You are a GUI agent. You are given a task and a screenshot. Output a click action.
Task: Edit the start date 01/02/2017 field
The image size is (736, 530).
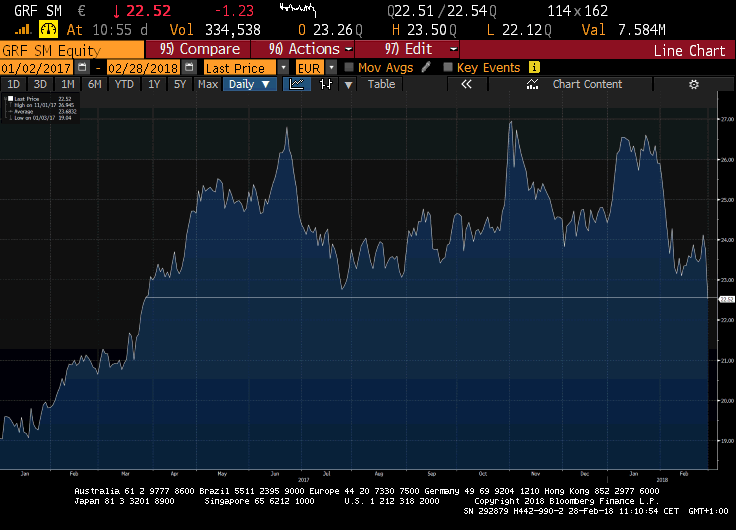pos(36,68)
